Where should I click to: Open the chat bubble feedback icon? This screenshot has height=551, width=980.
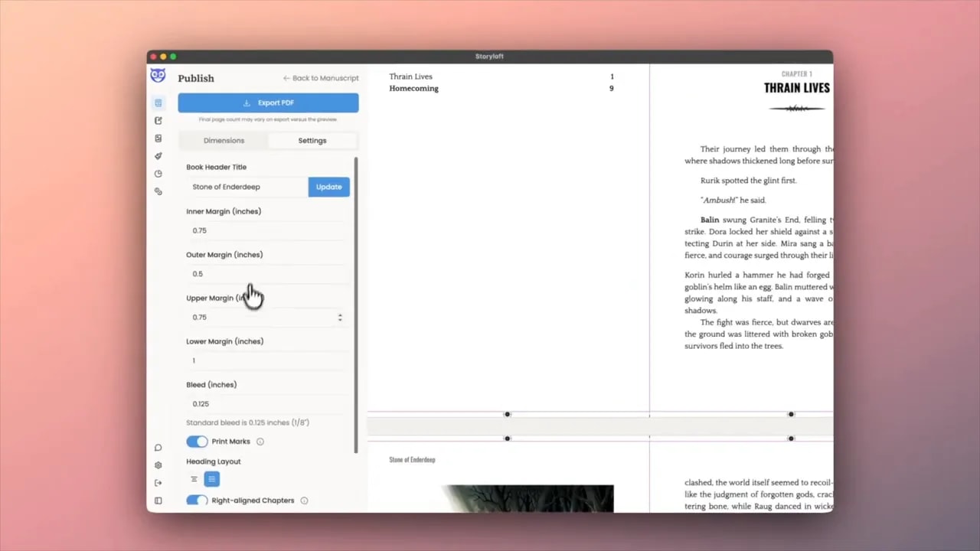[x=158, y=448]
